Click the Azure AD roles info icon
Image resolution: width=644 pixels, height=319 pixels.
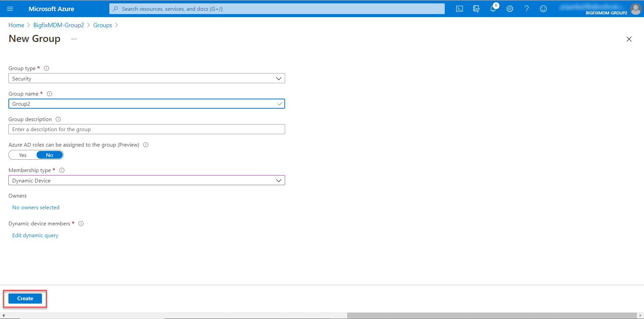tap(146, 145)
